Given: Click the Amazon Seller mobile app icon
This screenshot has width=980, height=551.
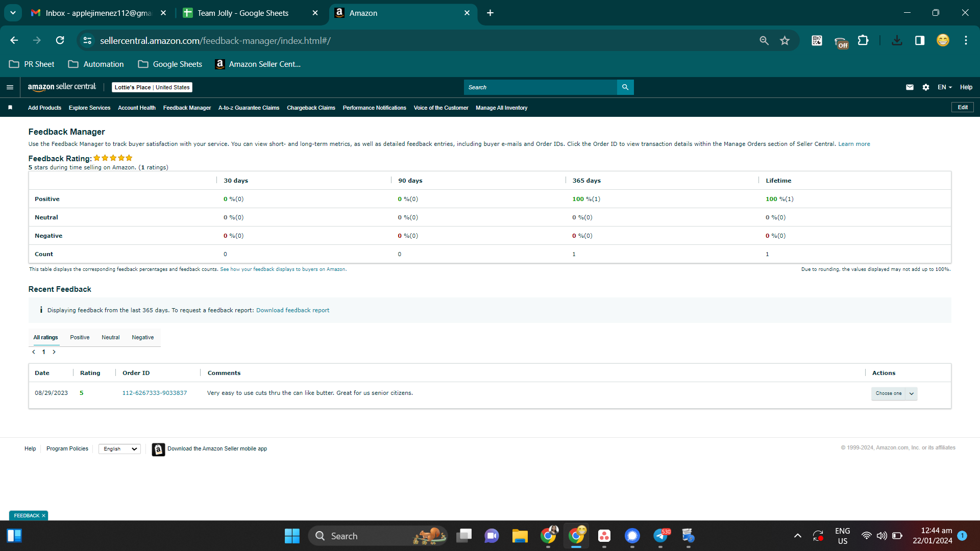Looking at the screenshot, I should pyautogui.click(x=158, y=449).
